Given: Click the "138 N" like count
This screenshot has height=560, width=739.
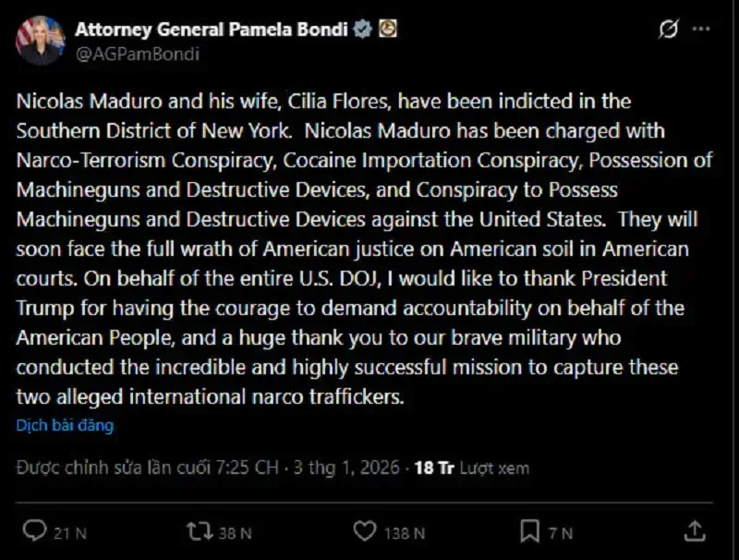Looking at the screenshot, I should point(406,532).
